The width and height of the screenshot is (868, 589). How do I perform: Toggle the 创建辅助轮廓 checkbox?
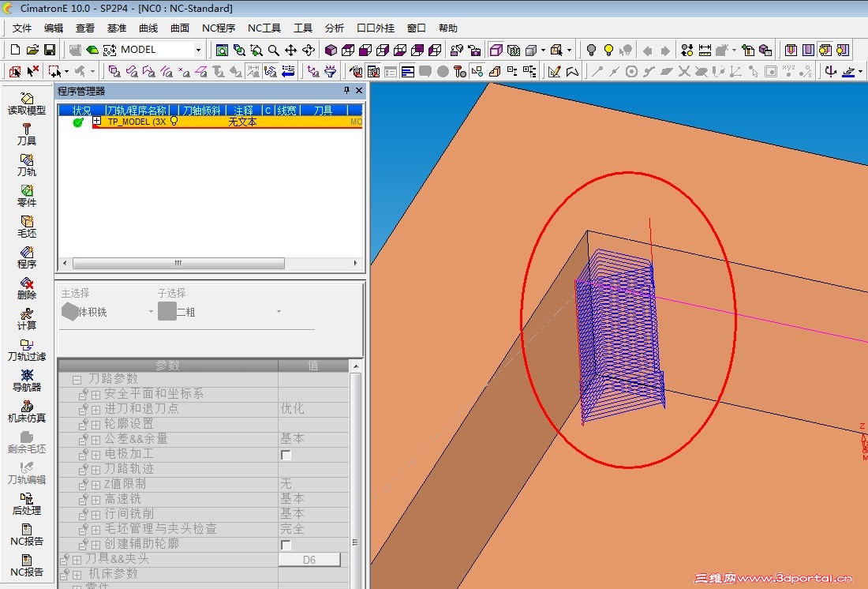pos(286,545)
